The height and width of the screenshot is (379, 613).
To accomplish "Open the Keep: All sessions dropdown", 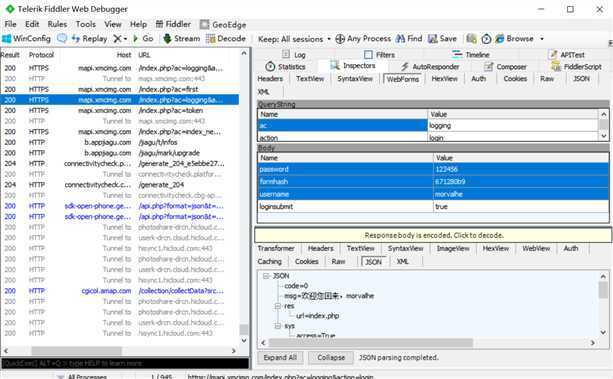I will coord(294,39).
